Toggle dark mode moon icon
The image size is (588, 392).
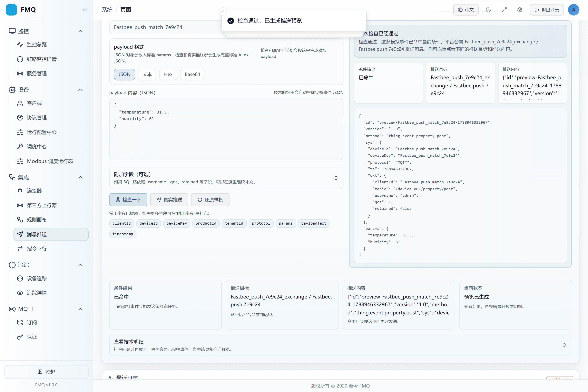tap(488, 10)
